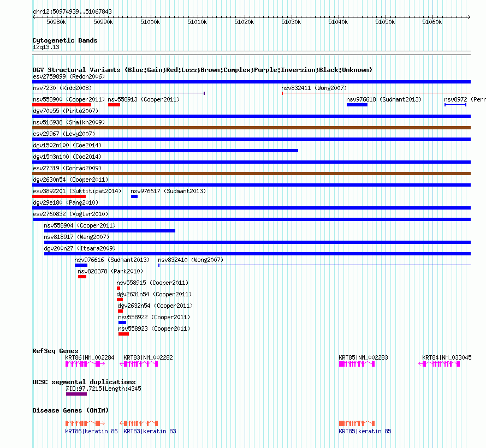
Task: Click the nsv558913 (Cooper2011) red bar
Action: pyautogui.click(x=114, y=105)
